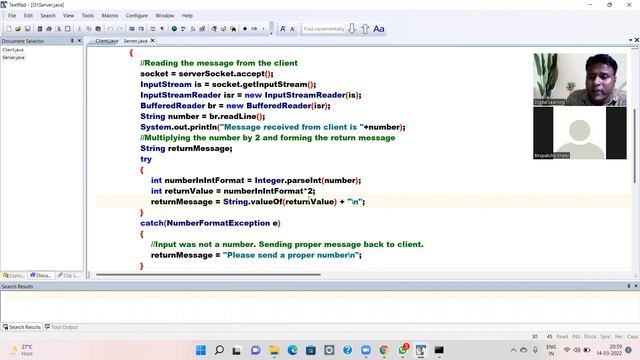Open the View menu
640x360 pixels.
point(68,16)
